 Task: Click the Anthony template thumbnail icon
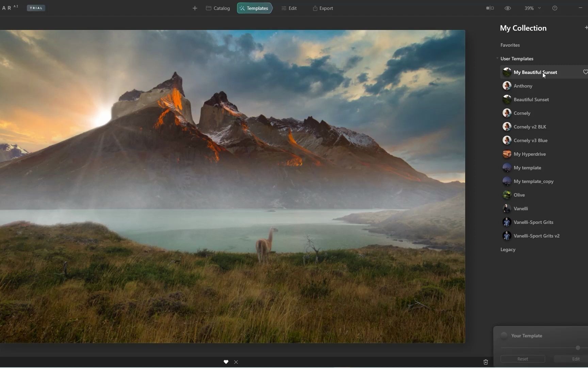click(x=507, y=86)
